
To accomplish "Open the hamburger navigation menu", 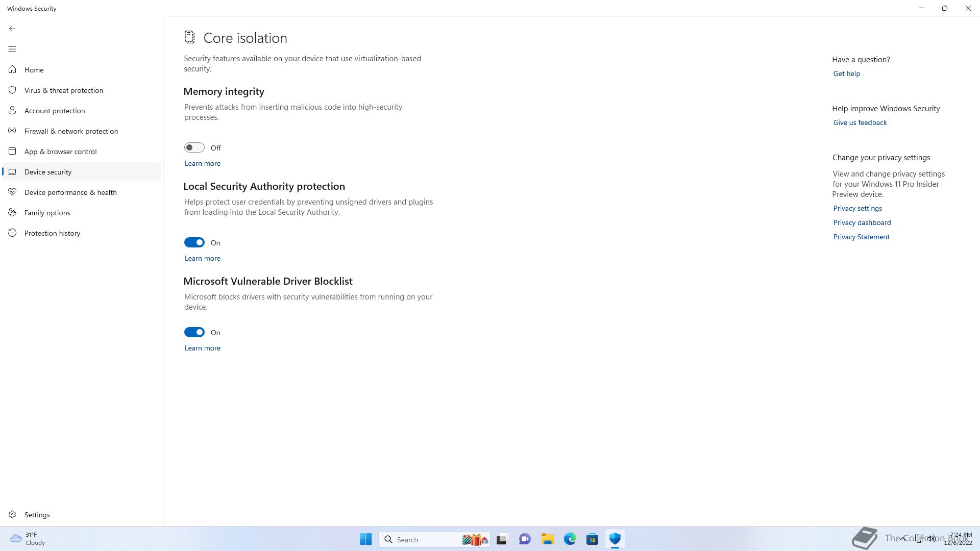I will coord(12,49).
